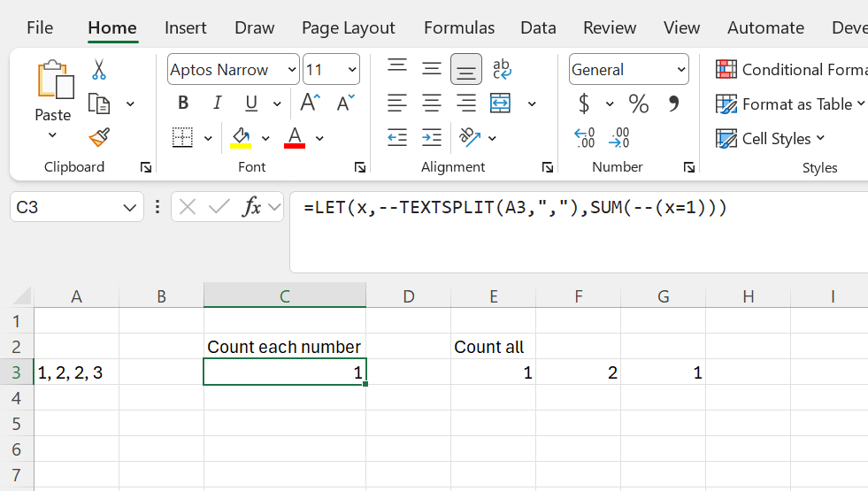Open the Copy options arrow
868x491 pixels.
(130, 104)
